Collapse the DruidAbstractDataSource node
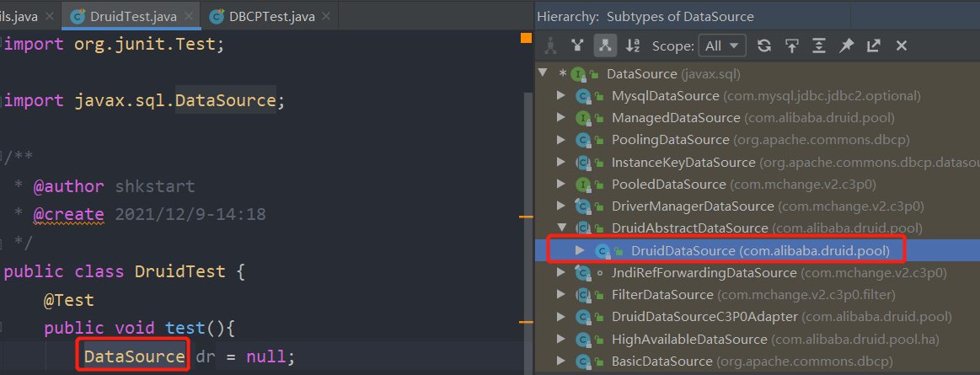Screen dimensions: 980x375 pos(560,228)
